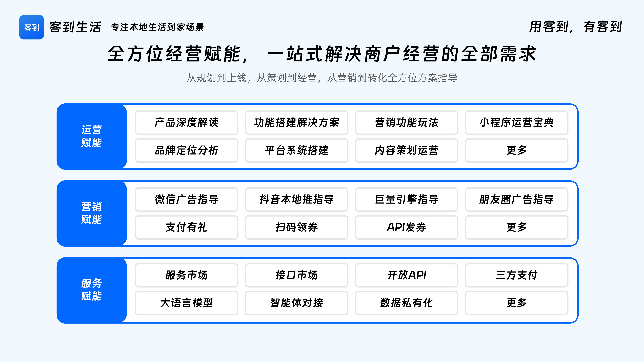Select the 营销赋能 blue category block
Screen dimensions: 644x362
[x=91, y=213]
